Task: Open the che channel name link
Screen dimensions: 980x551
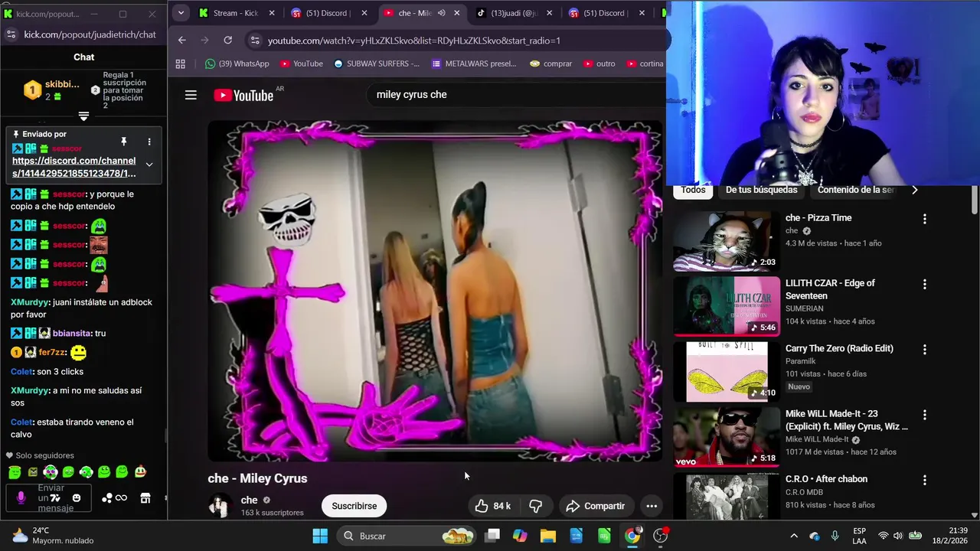Action: [249, 500]
